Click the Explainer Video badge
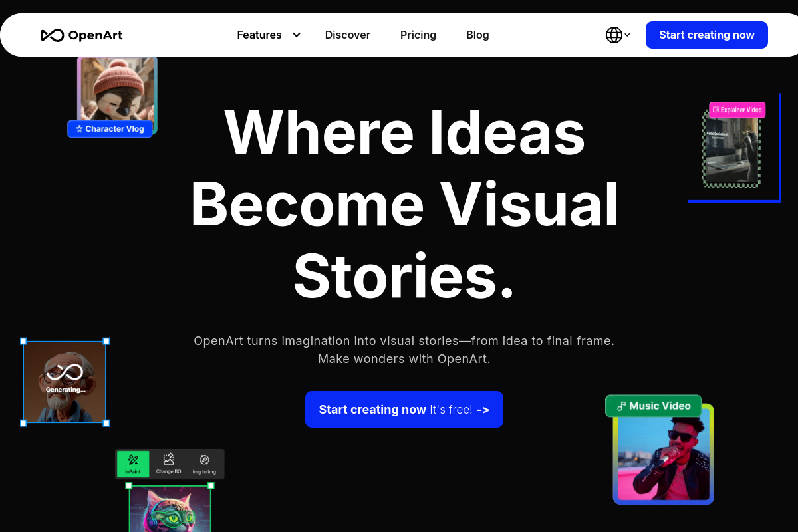798x532 pixels. (x=737, y=110)
